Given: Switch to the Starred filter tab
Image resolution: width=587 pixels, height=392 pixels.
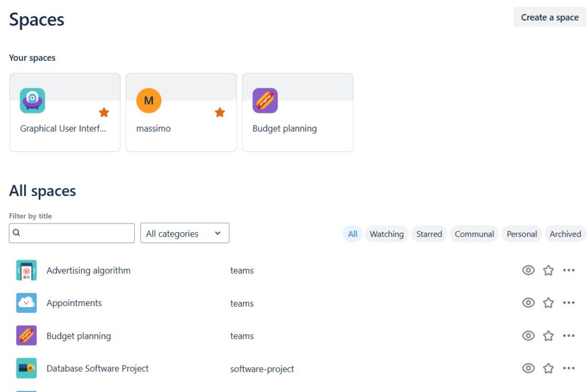Looking at the screenshot, I should click(429, 234).
